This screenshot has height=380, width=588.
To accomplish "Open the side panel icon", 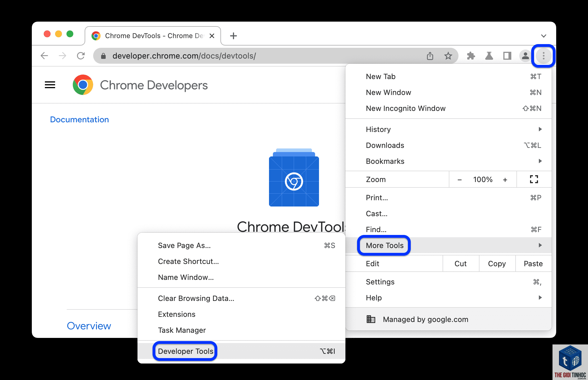I will point(507,56).
